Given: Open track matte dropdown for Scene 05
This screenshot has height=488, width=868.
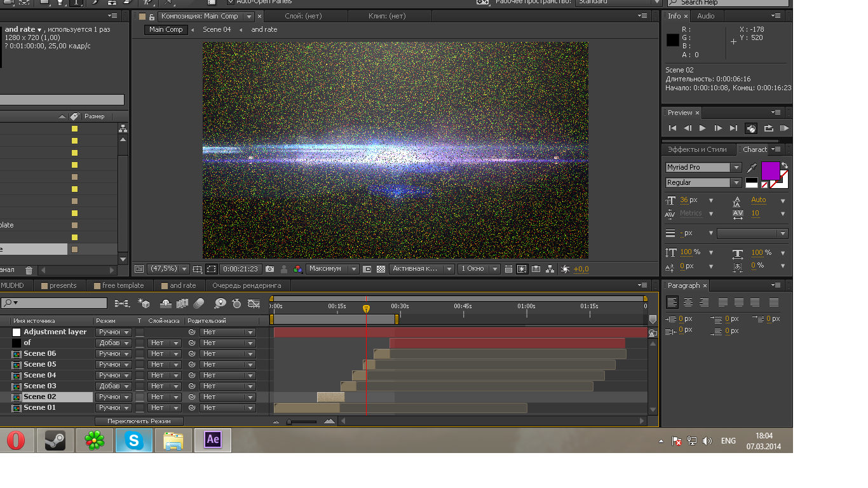Looking at the screenshot, I should [165, 365].
